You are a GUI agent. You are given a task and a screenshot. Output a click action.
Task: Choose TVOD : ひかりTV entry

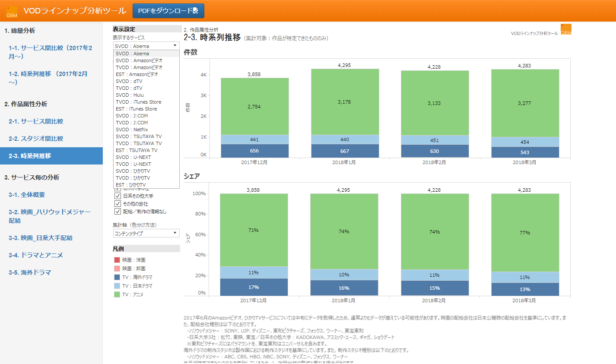click(146, 178)
